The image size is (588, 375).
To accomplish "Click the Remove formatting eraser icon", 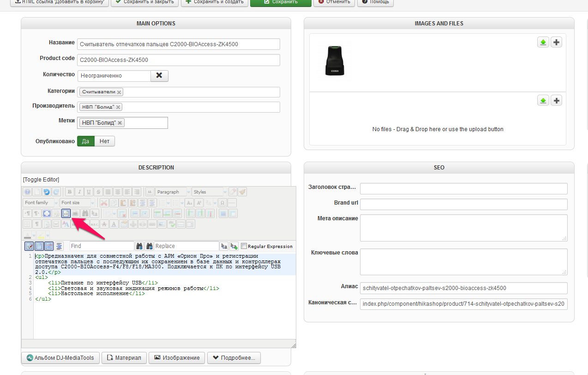I will click(x=233, y=192).
